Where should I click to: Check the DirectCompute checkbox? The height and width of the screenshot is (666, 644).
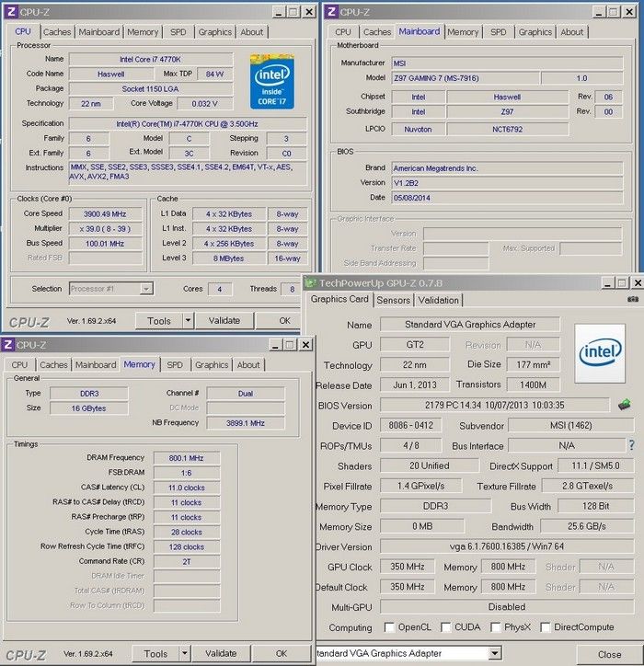[x=546, y=627]
